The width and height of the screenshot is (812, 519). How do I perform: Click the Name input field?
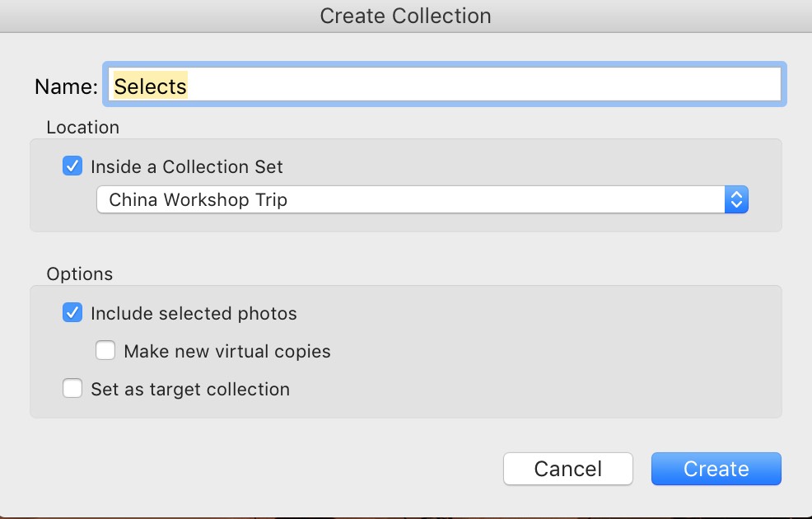click(x=445, y=84)
